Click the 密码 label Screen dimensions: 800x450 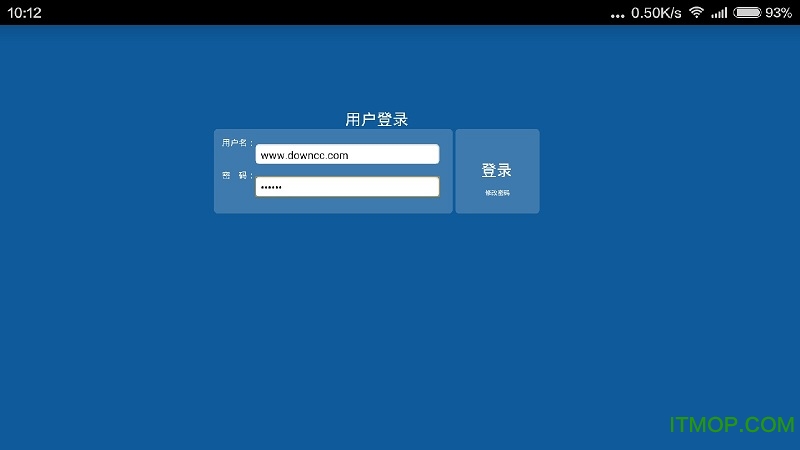click(x=237, y=176)
